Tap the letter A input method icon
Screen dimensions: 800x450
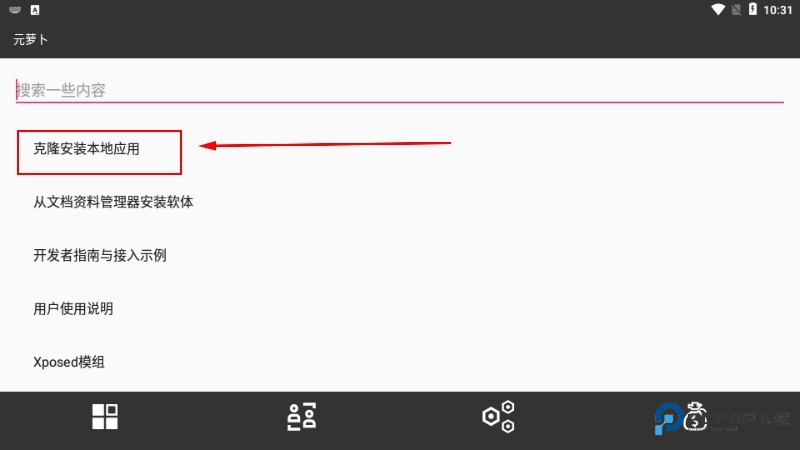(x=35, y=10)
